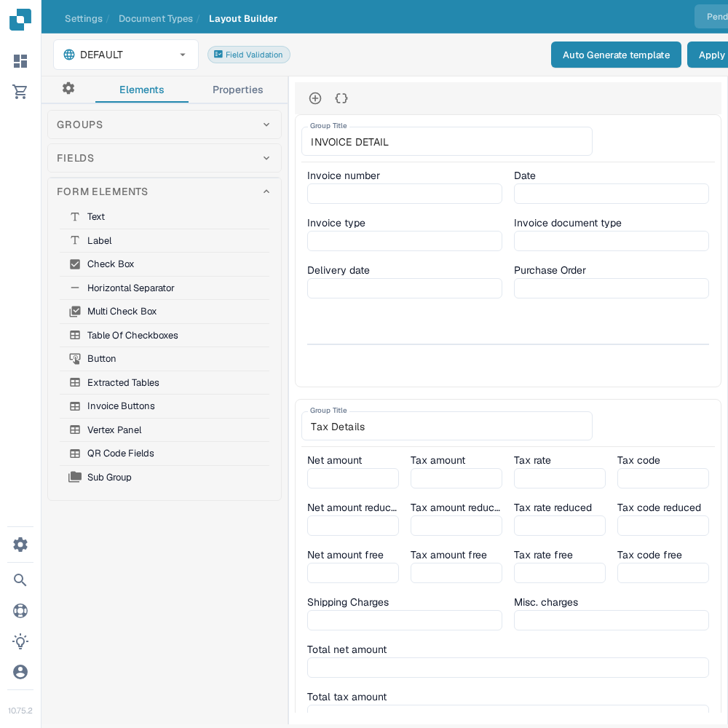
Task: Click the Tax code input field
Action: pyautogui.click(x=662, y=478)
